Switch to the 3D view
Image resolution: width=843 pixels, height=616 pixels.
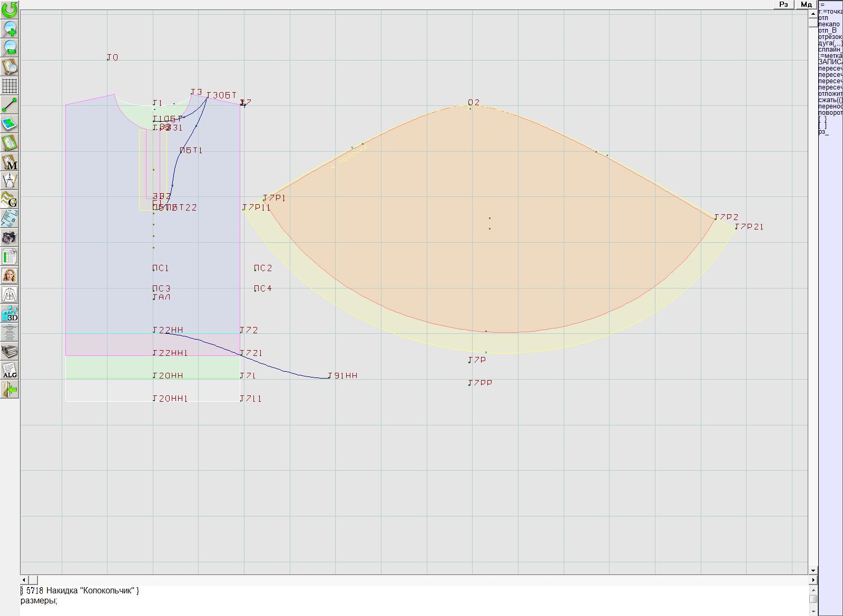9,314
